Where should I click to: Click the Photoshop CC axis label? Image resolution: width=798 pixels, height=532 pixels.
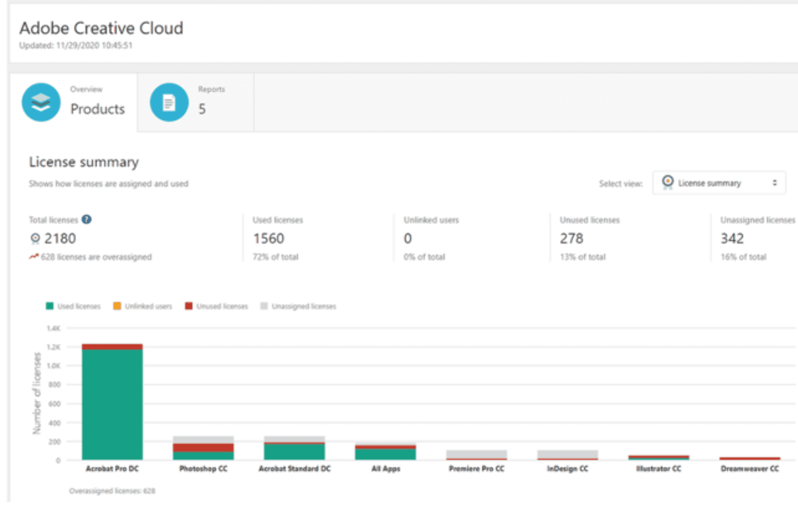coord(203,469)
